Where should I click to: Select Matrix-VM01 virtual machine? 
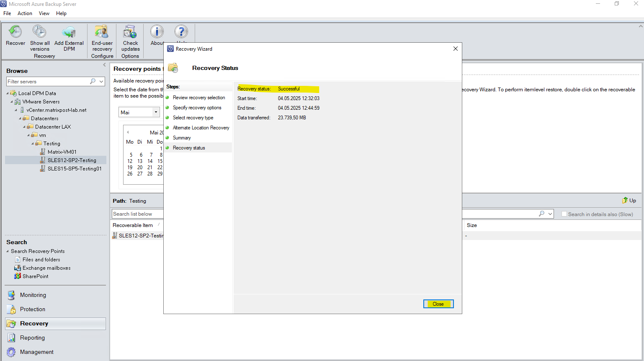pos(62,152)
